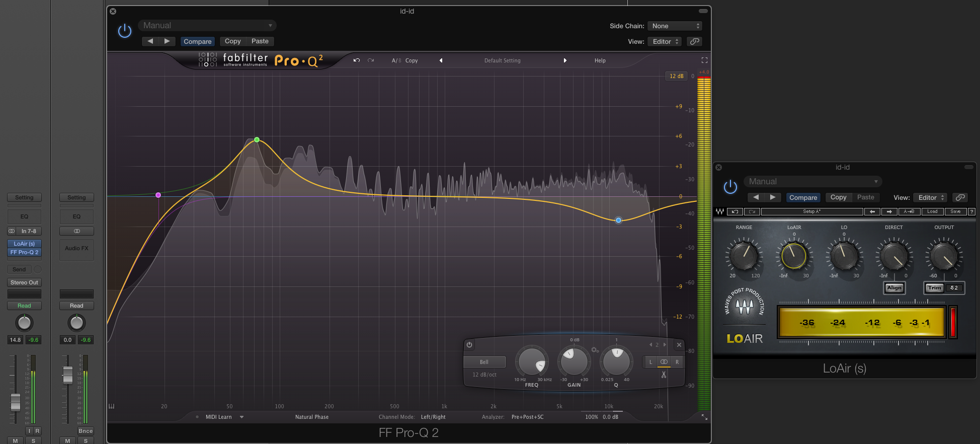
Task: Click the 100% output level scale value
Action: coord(592,417)
